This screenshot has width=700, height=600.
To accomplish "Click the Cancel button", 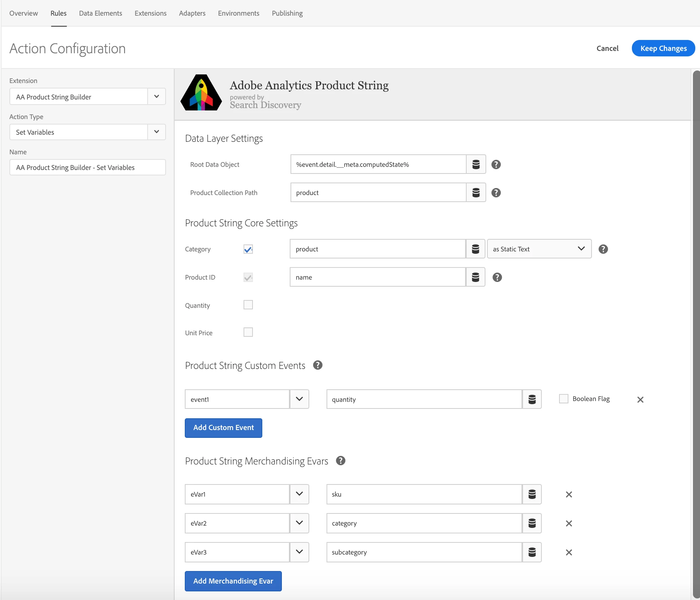I will point(608,48).
